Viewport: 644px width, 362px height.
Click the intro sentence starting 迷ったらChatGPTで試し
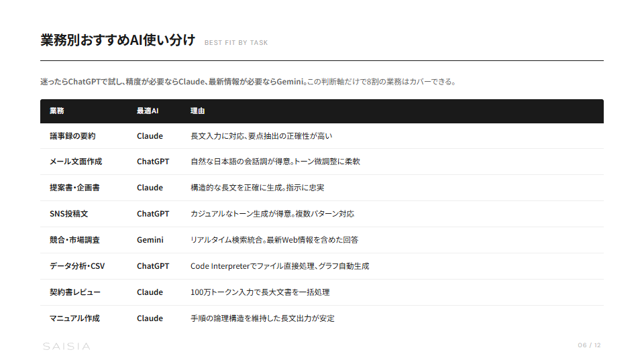click(x=248, y=82)
